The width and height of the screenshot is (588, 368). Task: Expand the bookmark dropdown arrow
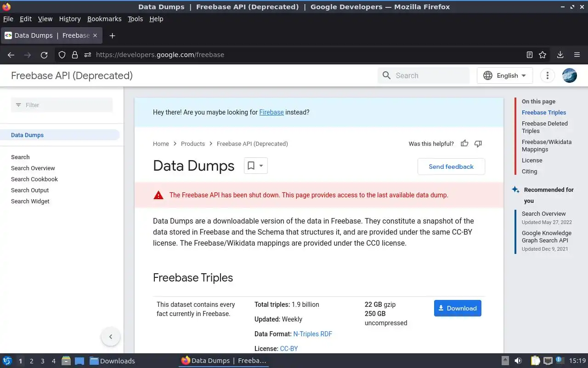[261, 166]
